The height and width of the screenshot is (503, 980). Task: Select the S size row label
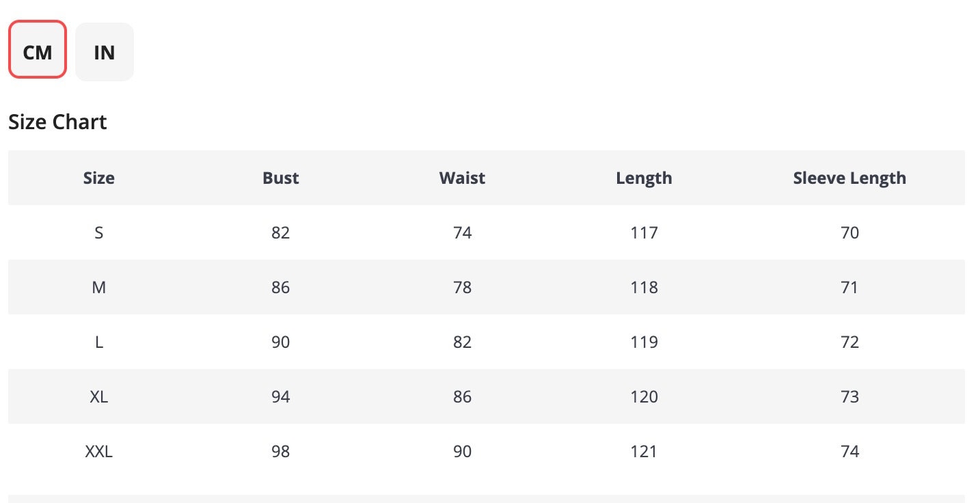click(x=99, y=232)
